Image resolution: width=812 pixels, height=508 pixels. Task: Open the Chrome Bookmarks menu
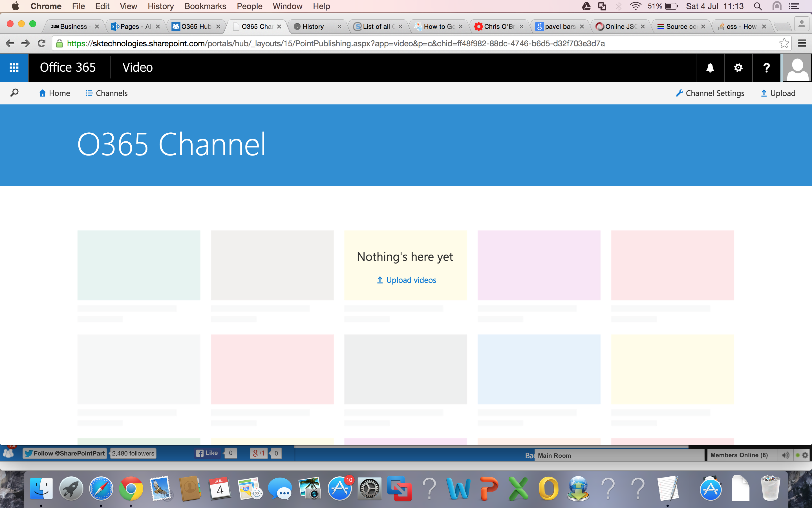tap(205, 6)
